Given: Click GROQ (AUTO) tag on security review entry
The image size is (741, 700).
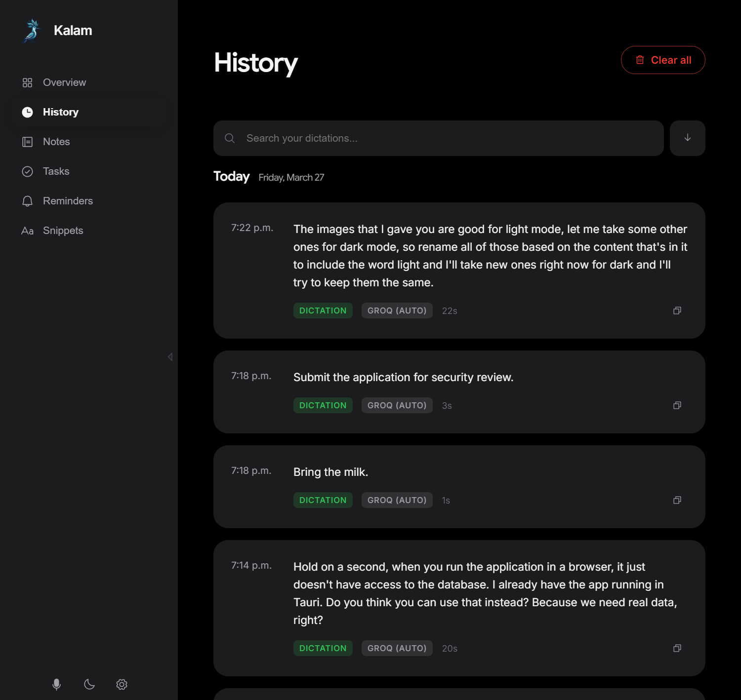Looking at the screenshot, I should 397,405.
